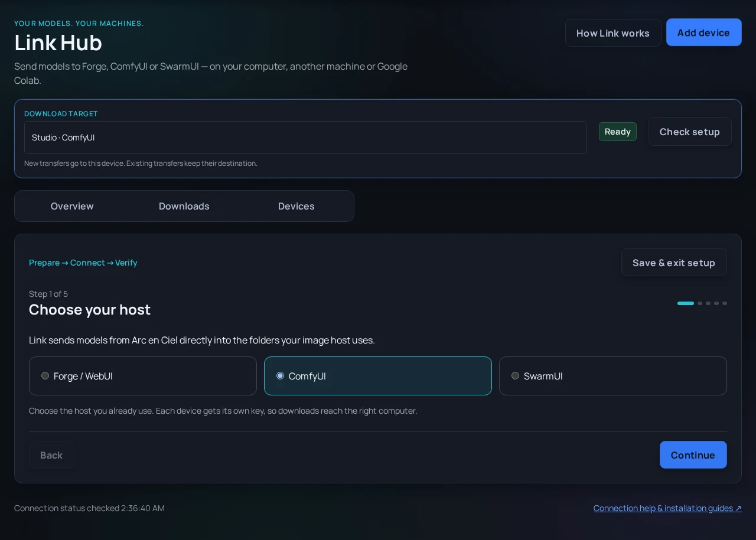Go to the Devices tab
The image size is (756, 540).
coord(296,206)
